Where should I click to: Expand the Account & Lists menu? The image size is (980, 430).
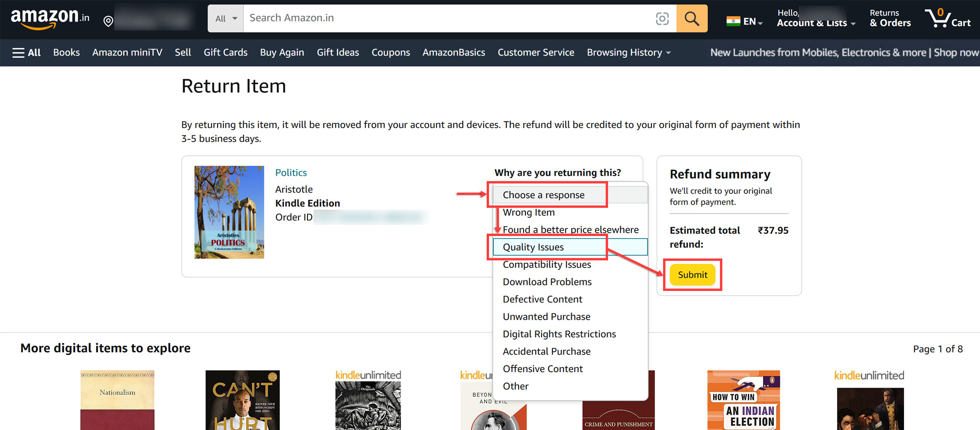pos(816,19)
